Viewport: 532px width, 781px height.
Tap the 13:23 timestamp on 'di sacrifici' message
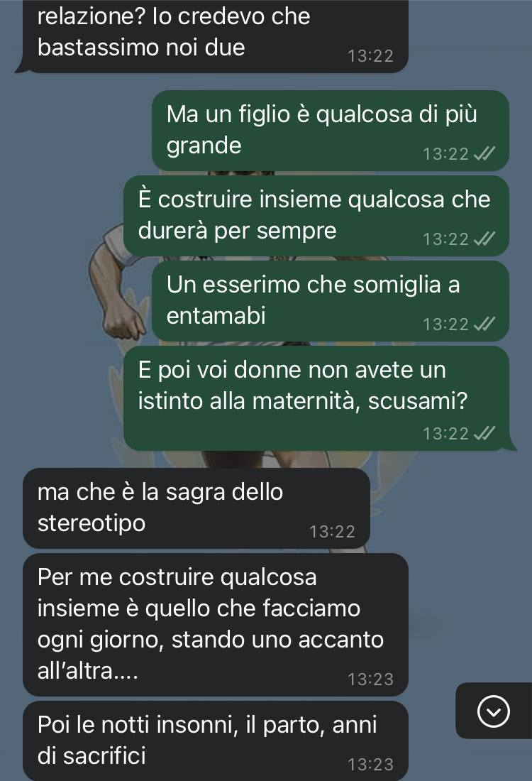pyautogui.click(x=370, y=765)
